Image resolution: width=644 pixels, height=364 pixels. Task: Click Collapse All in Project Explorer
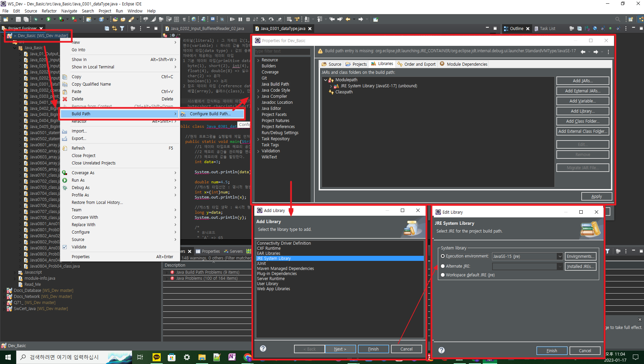pos(107,29)
